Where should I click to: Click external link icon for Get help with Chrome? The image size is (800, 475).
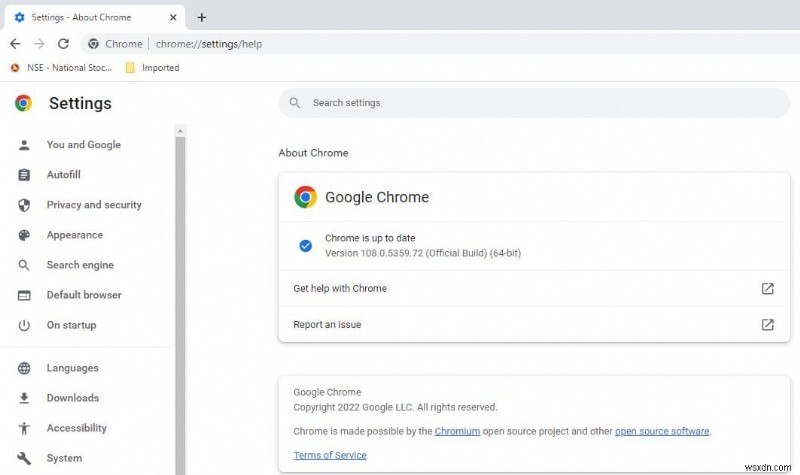coord(767,288)
